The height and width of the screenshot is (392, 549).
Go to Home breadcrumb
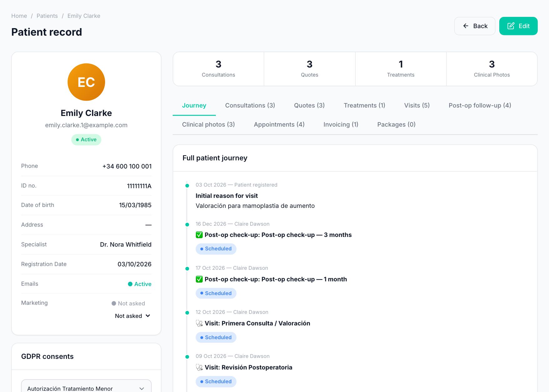coord(19,16)
